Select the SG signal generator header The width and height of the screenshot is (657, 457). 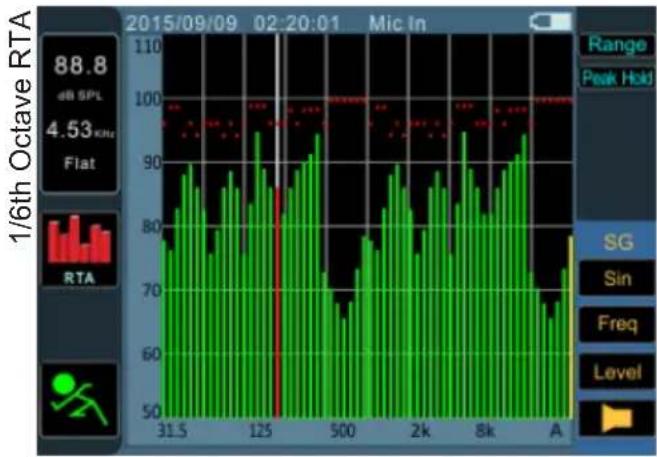(x=618, y=242)
